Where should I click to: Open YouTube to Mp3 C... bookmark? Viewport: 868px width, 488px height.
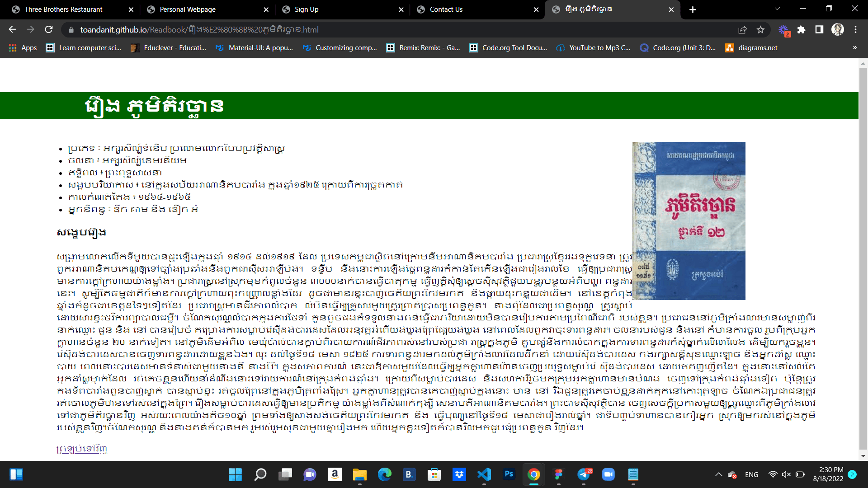(593, 47)
